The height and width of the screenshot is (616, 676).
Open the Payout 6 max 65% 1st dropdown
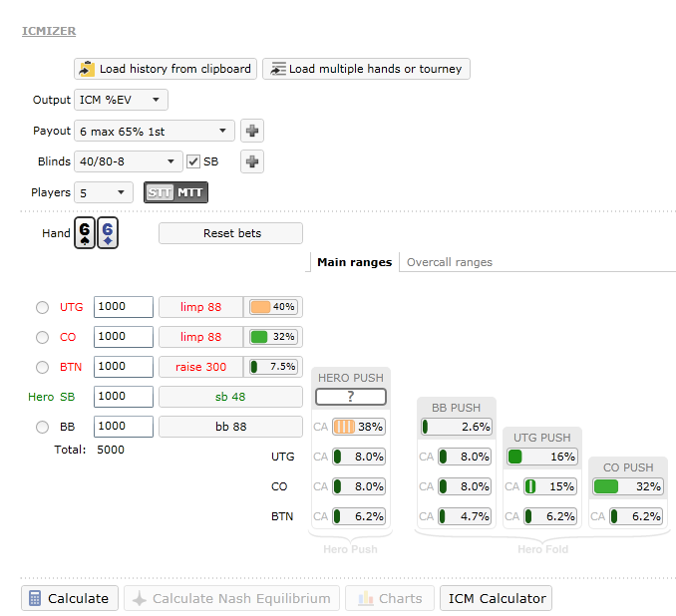tap(155, 131)
